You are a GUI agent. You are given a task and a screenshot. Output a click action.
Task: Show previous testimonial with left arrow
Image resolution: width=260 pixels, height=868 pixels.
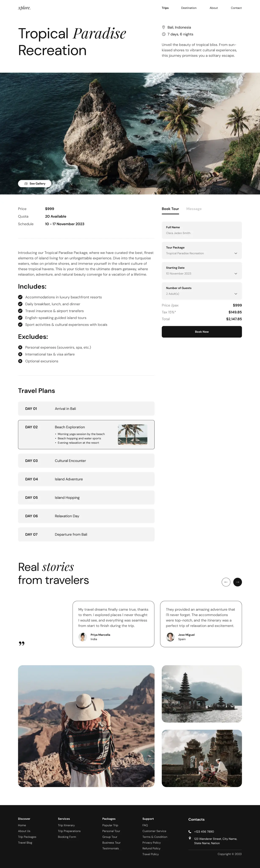coord(226,582)
